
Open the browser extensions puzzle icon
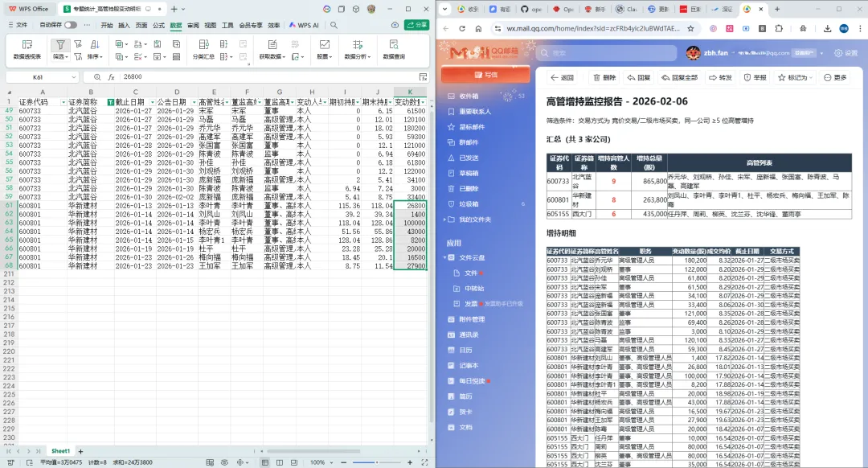[x=779, y=29]
